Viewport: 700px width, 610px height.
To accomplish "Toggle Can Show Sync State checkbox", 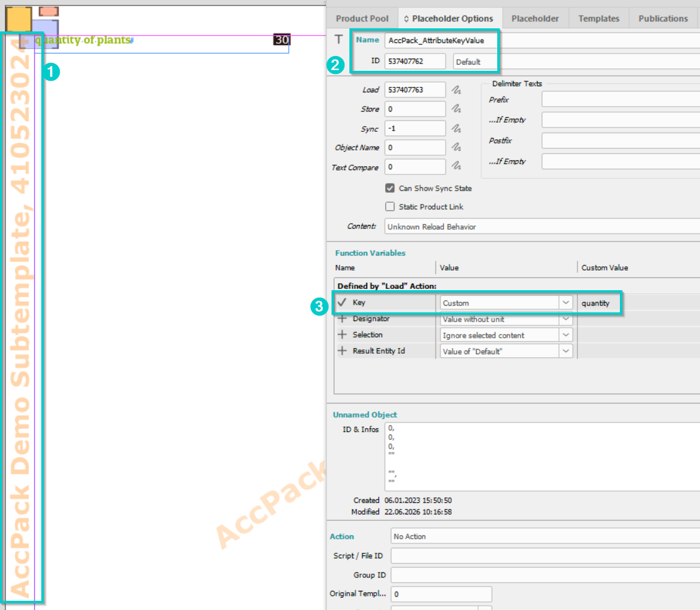I will [x=389, y=188].
